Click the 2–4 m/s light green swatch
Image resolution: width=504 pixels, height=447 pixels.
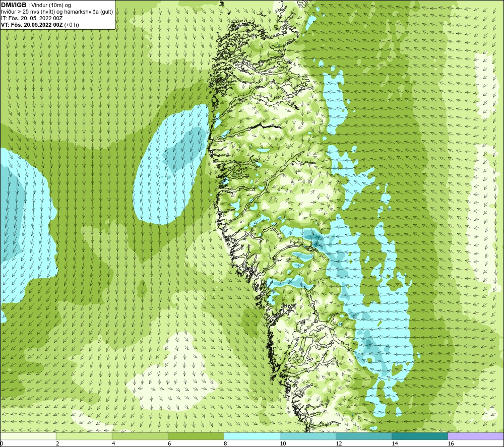click(84, 436)
